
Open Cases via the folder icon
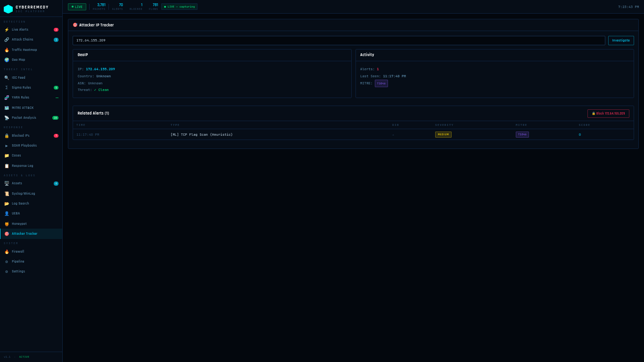click(x=7, y=156)
